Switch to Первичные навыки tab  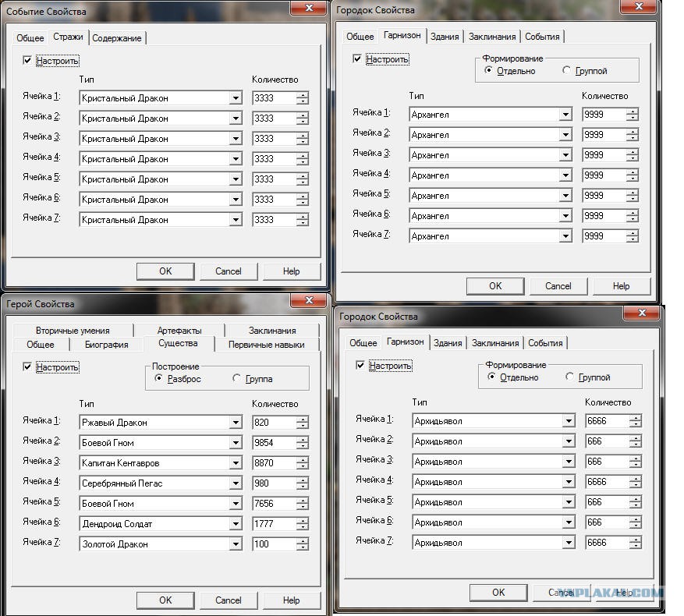[267, 344]
